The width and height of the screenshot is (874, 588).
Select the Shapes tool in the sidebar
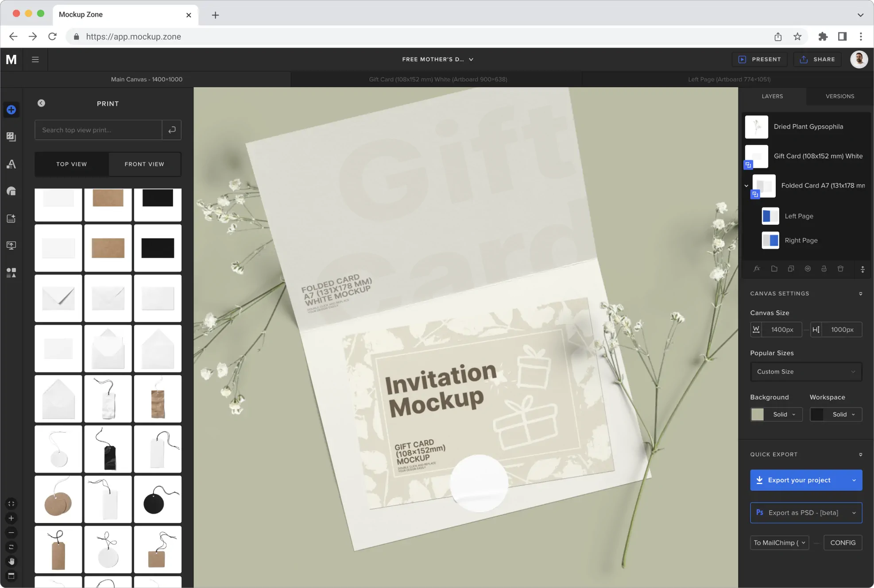coord(11,191)
